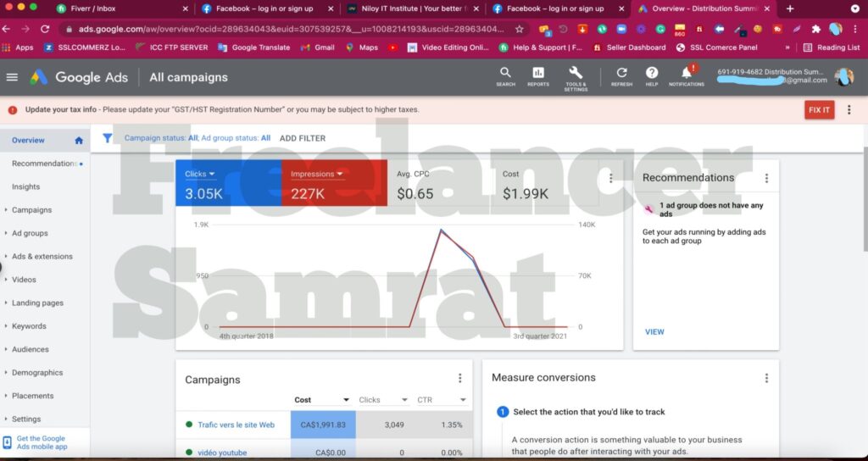
Task: Expand the Impressions metric dropdown
Action: 340,174
